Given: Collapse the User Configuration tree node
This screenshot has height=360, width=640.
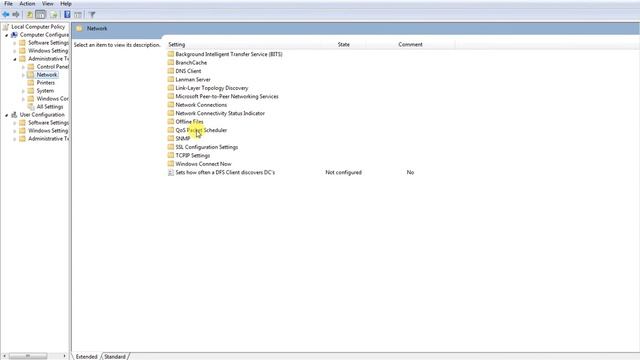Looking at the screenshot, I should point(7,115).
